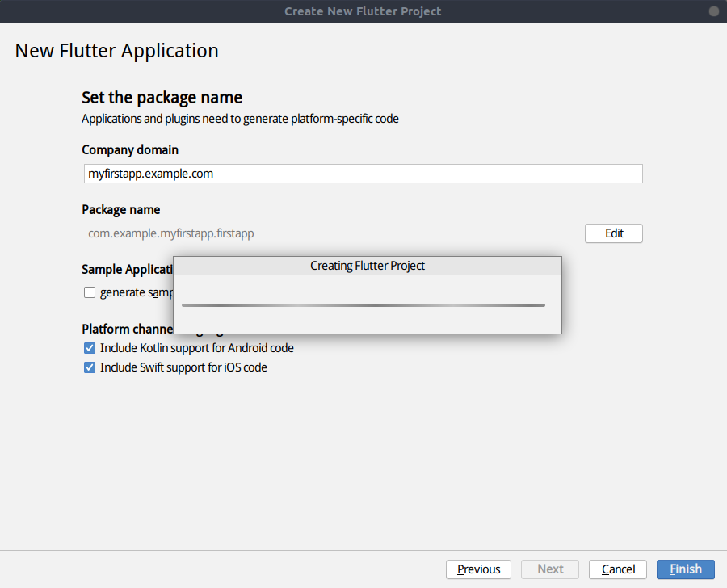Screen dimensions: 727x588
Task: Uncheck Swift support for iOS code
Action: (90, 367)
